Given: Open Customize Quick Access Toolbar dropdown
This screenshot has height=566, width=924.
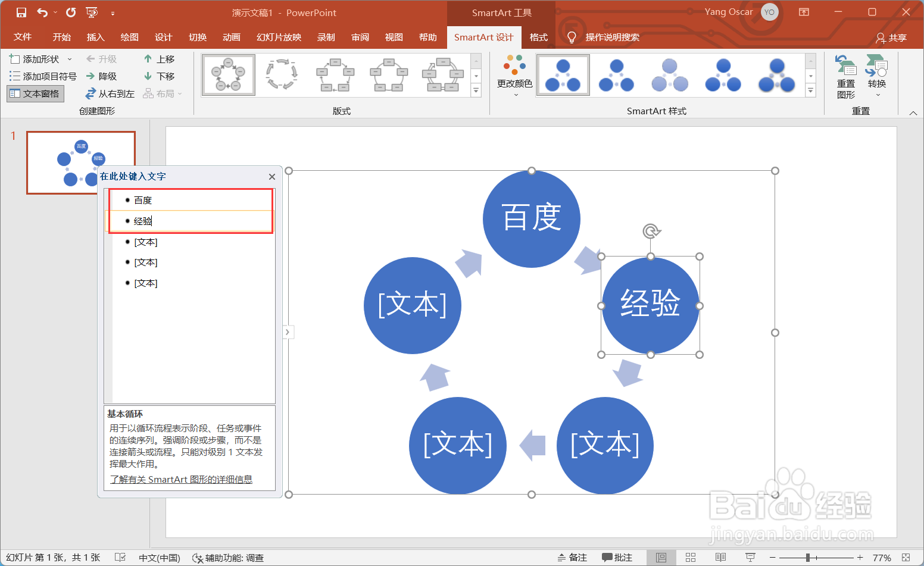Looking at the screenshot, I should 113,13.
